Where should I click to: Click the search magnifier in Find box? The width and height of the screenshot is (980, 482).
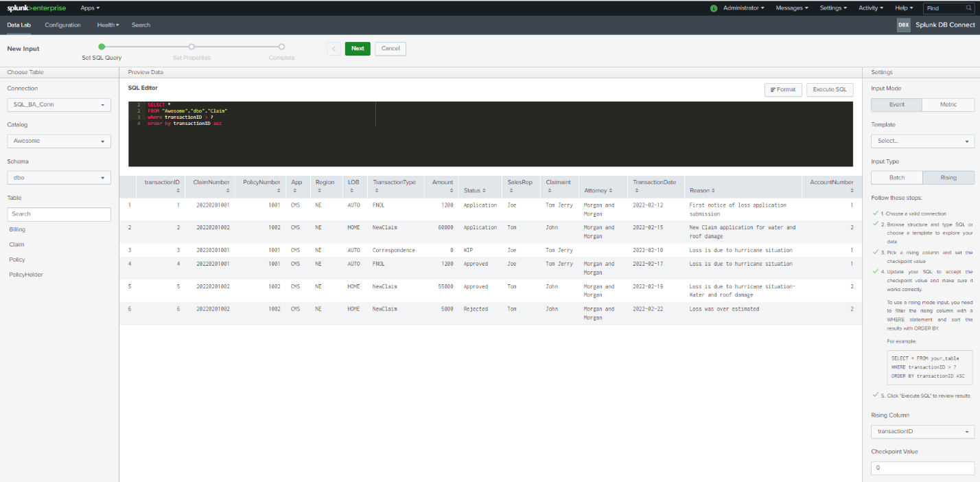click(x=969, y=8)
